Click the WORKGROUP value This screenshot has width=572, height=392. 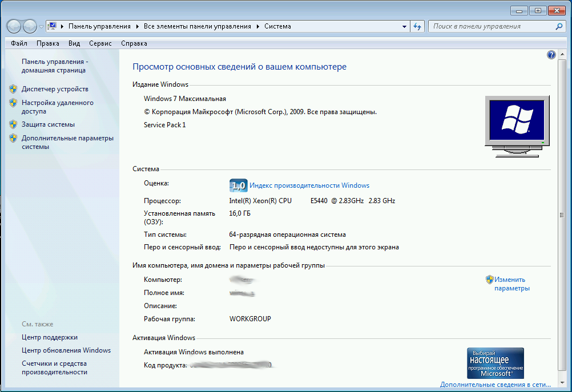pyautogui.click(x=250, y=319)
